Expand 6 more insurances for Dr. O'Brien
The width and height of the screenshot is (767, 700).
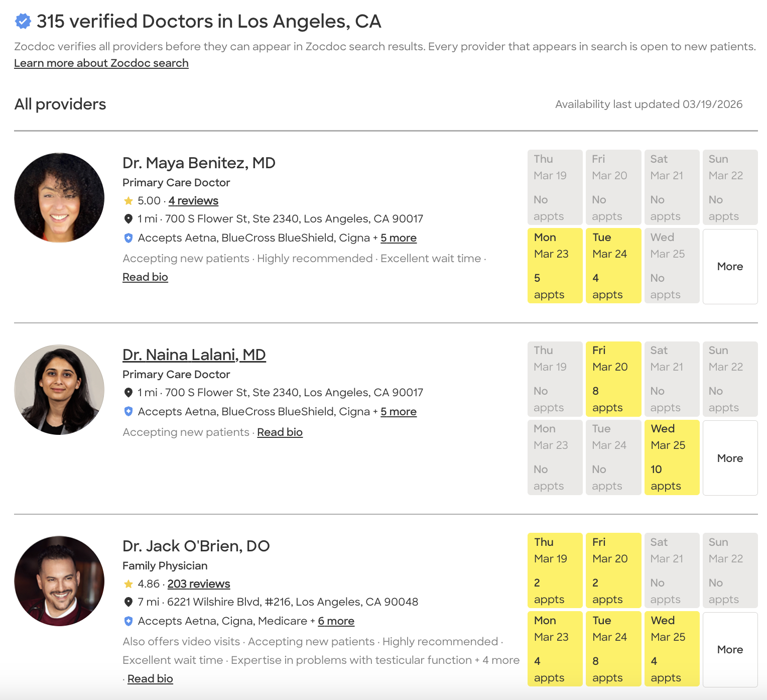(336, 621)
